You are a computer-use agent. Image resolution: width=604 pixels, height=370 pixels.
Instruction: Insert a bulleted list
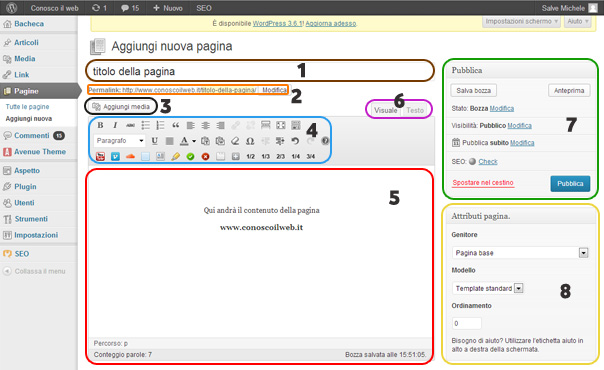[x=145, y=125]
